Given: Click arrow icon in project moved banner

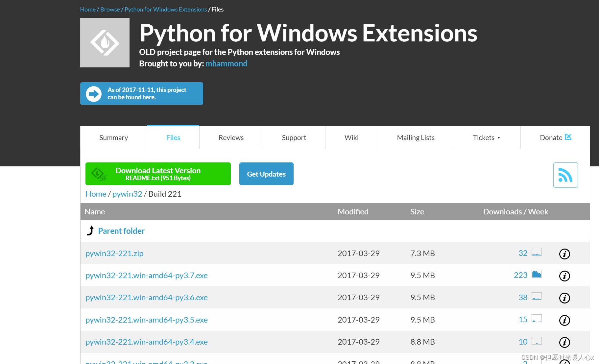Looking at the screenshot, I should [x=94, y=94].
